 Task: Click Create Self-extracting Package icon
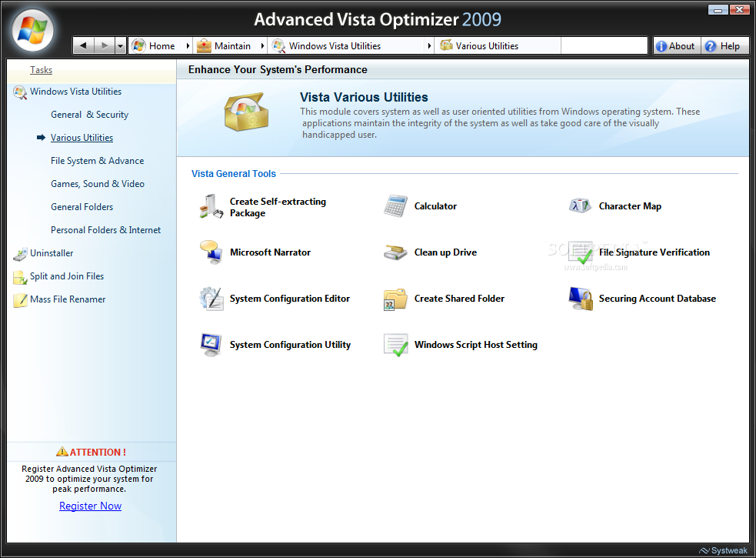click(x=211, y=206)
